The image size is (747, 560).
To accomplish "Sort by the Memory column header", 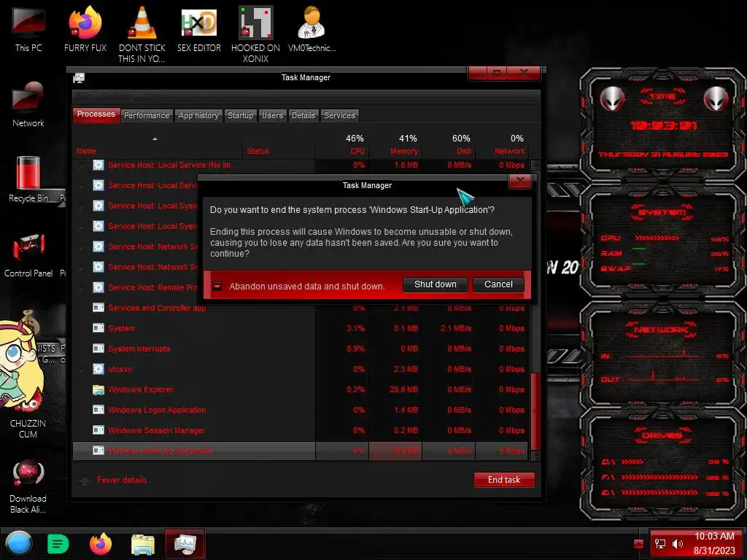I will coord(396,145).
